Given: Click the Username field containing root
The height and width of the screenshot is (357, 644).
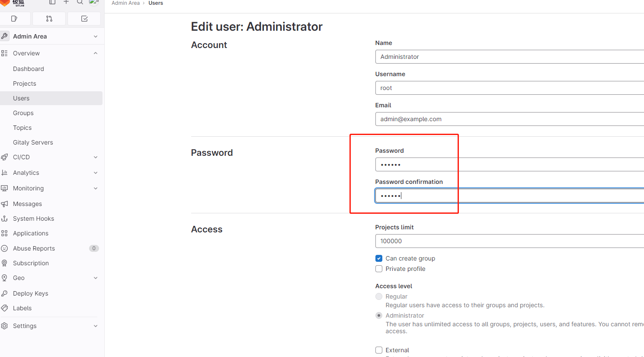Looking at the screenshot, I should coord(509,88).
